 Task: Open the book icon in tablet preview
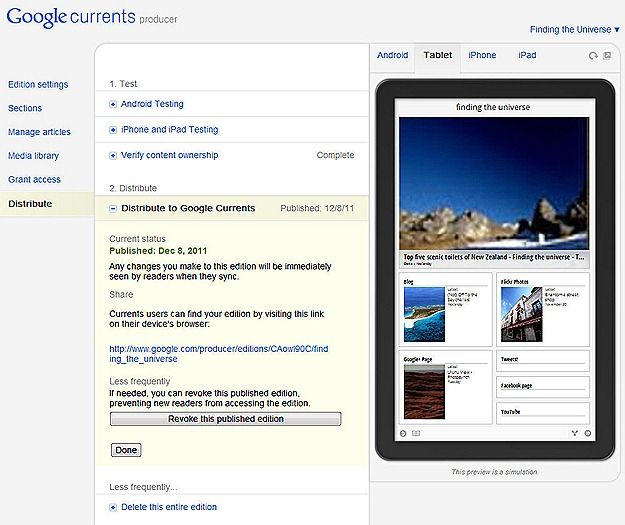pyautogui.click(x=416, y=433)
